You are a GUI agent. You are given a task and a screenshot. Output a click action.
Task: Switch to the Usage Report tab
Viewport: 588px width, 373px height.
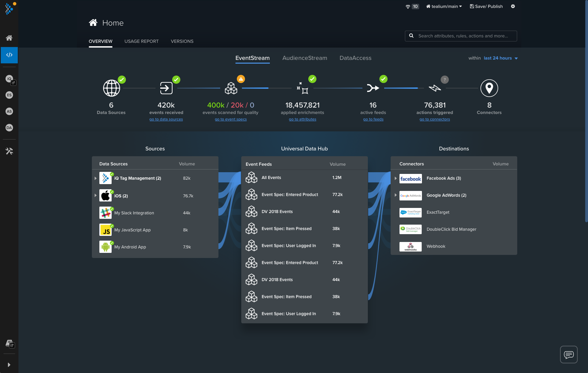(142, 41)
